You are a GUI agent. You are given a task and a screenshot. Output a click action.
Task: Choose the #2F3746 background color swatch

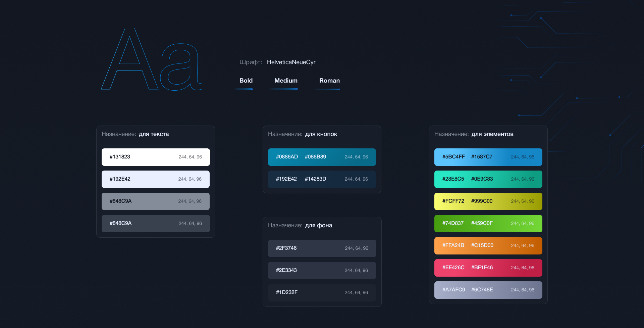tap(322, 248)
